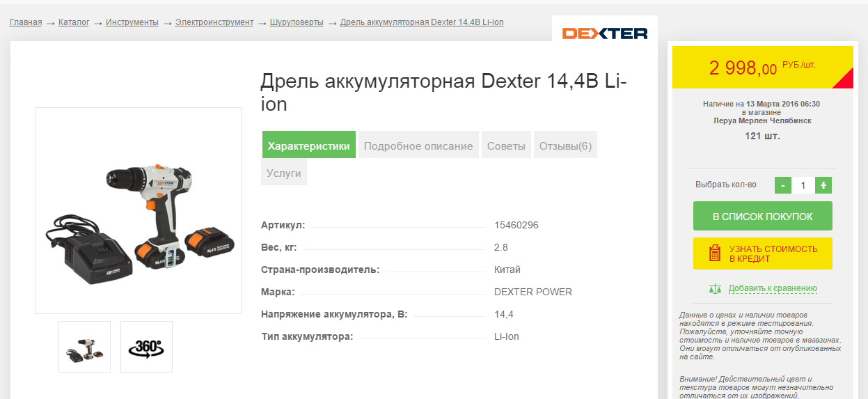This screenshot has height=399, width=868.
Task: Open the Подробное описание tab
Action: click(x=418, y=145)
